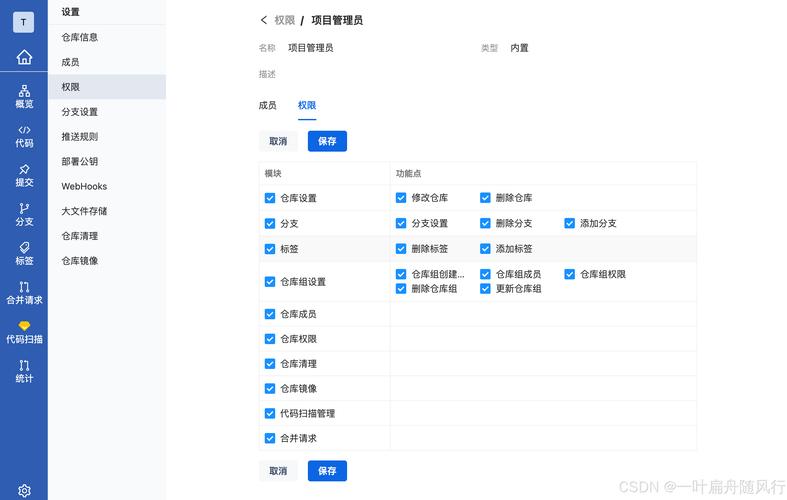Uncheck 删除仓库 permission
787x500 pixels.
[x=485, y=198]
